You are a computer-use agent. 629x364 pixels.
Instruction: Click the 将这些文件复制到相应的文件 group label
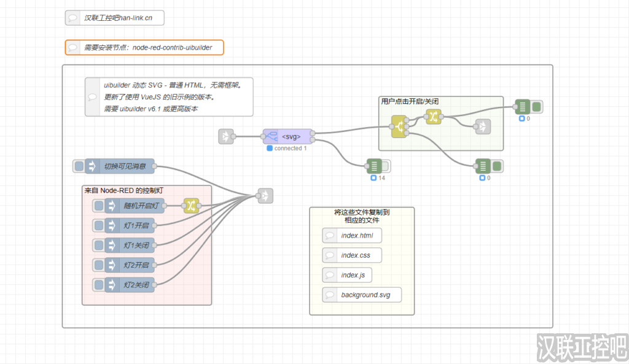point(362,216)
